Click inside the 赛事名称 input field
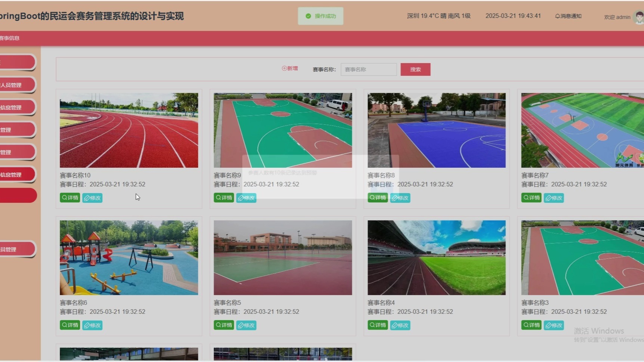644x362 pixels. (x=368, y=69)
